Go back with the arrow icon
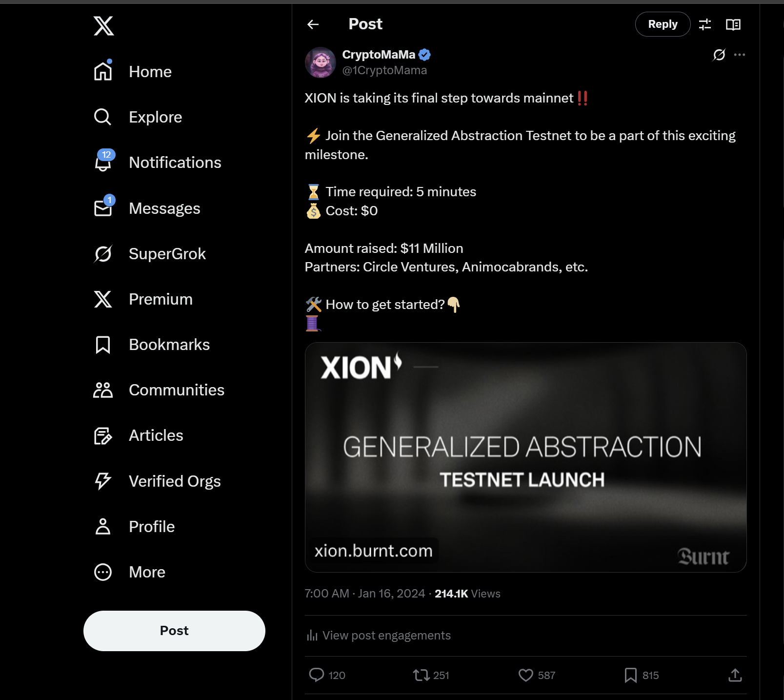Screen dimensions: 784x700 click(313, 24)
